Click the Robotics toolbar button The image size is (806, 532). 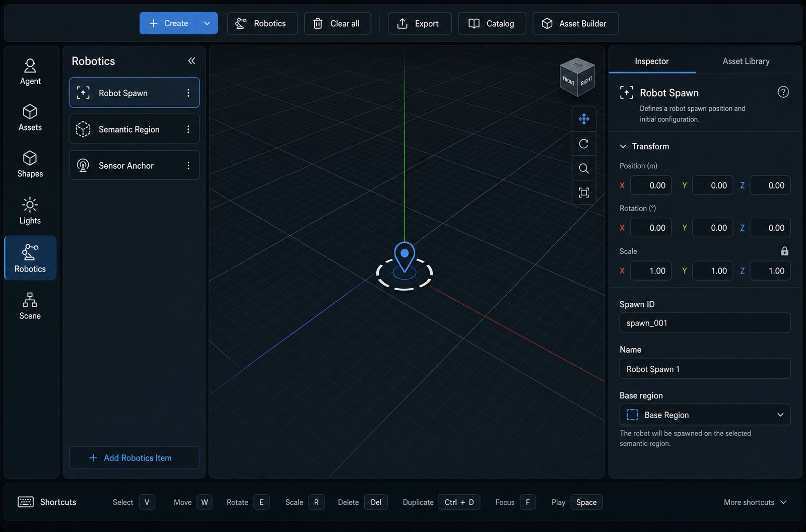tap(262, 23)
